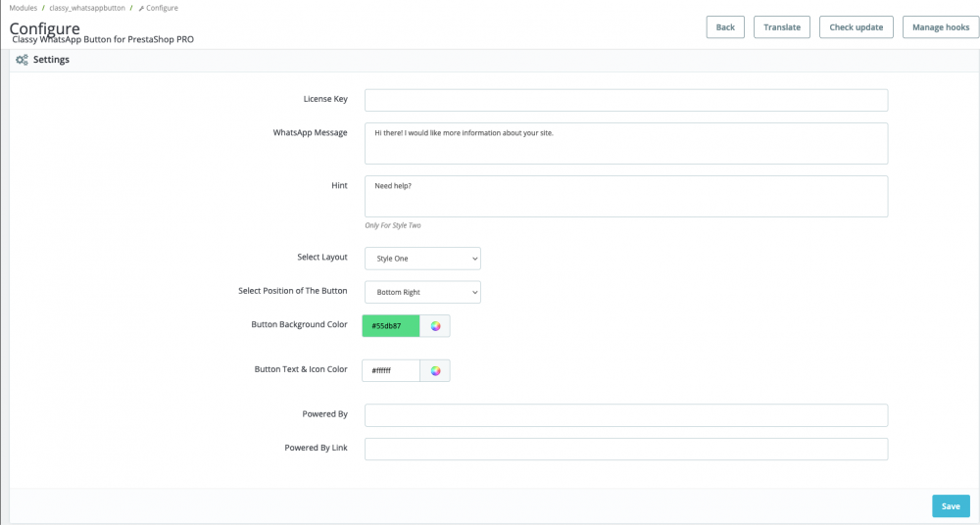Click the Settings gears icon
The width and height of the screenshot is (980, 525).
click(22, 60)
